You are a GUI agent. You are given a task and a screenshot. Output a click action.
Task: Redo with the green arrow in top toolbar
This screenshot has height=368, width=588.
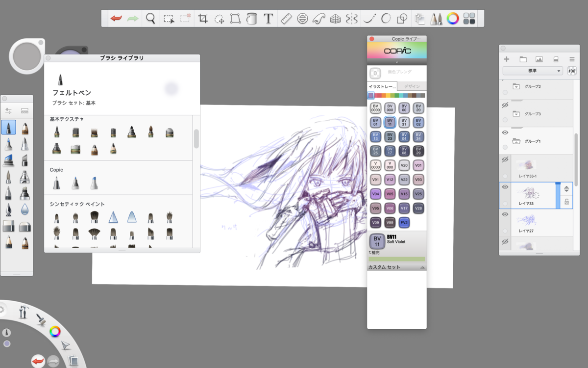pos(133,19)
